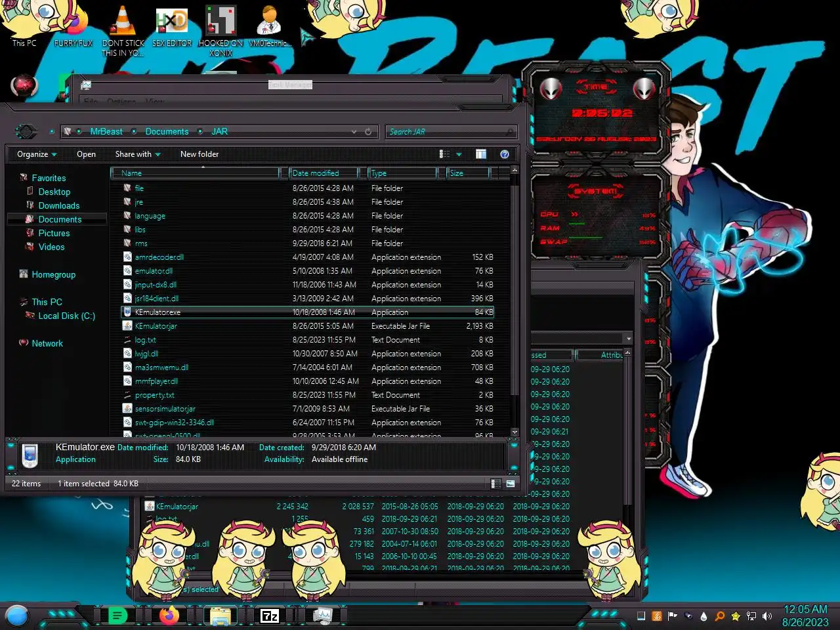Screen dimensions: 840x630
Task: Select Local Disk (C:) in navigation pane
Action: (x=66, y=316)
